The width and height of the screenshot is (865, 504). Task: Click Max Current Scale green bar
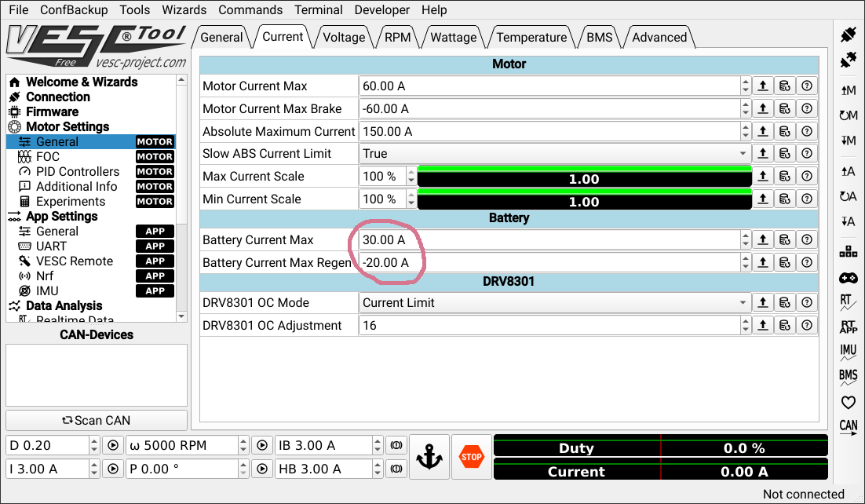coord(584,177)
